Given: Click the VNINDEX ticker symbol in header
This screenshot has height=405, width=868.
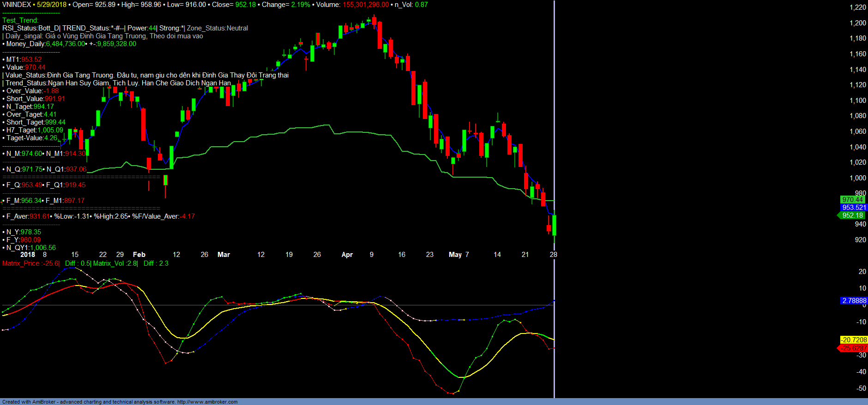Looking at the screenshot, I should click(x=17, y=5).
